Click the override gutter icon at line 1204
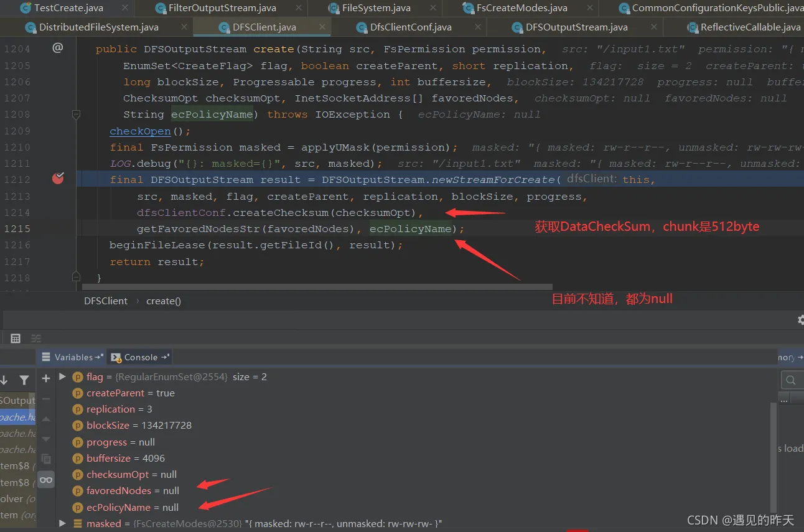The width and height of the screenshot is (804, 532). pos(58,48)
